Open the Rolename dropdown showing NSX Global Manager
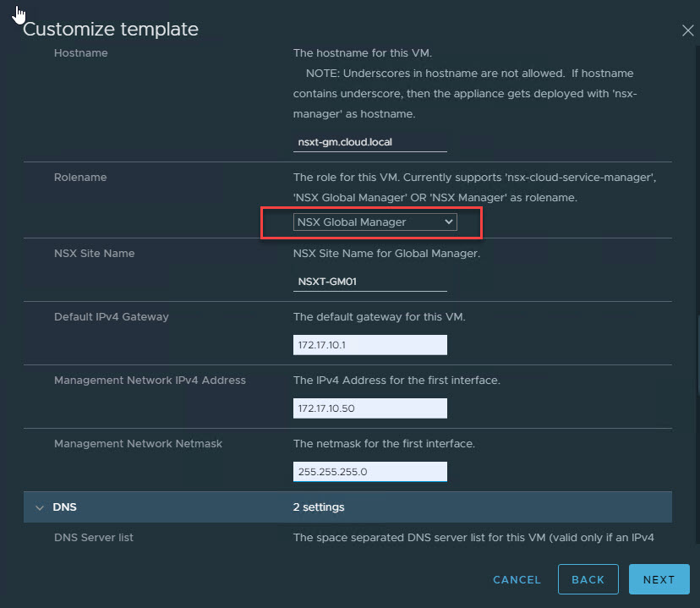 click(375, 222)
